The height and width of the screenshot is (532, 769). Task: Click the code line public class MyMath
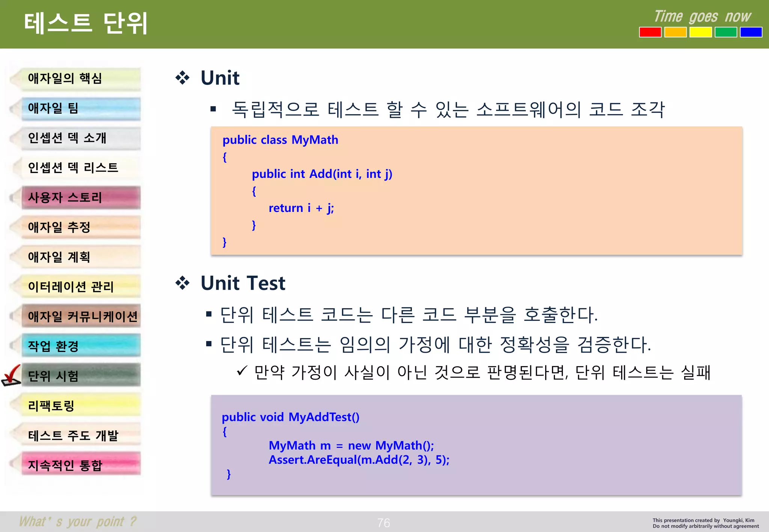pyautogui.click(x=280, y=140)
